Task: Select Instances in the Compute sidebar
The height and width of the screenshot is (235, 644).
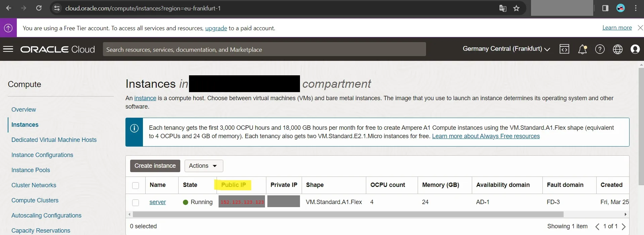Action: point(25,125)
